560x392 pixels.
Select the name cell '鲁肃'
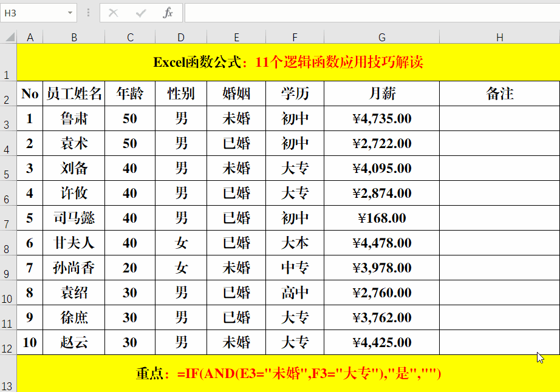pos(74,118)
